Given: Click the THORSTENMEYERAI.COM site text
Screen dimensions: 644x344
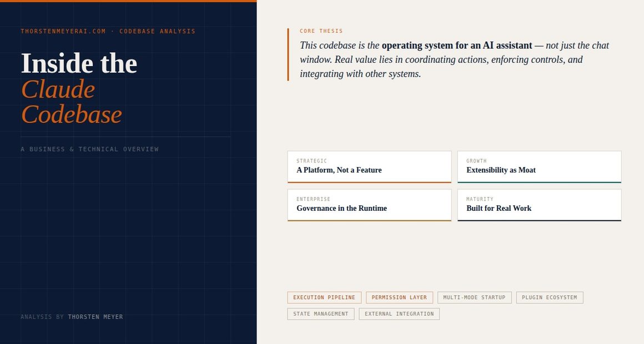Looking at the screenshot, I should tap(63, 32).
